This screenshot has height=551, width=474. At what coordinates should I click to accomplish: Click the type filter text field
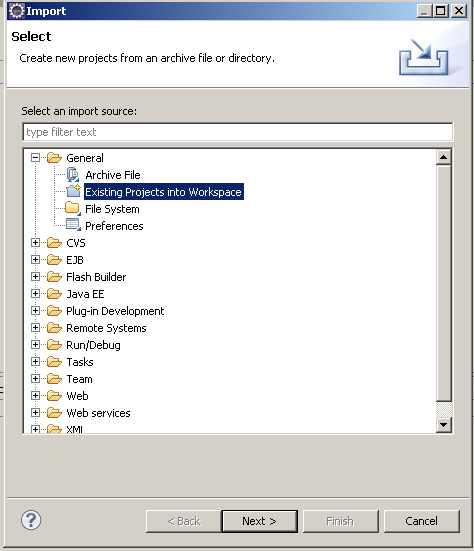(238, 132)
